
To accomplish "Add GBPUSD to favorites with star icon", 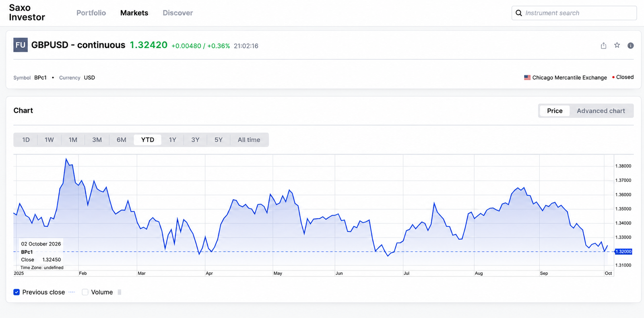I will click(x=617, y=45).
